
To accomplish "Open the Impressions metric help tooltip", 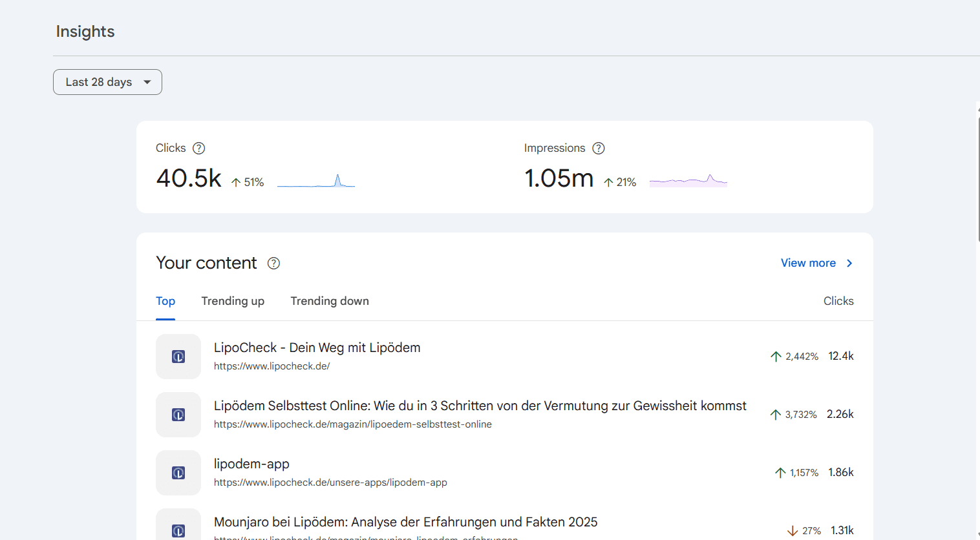I will pos(599,148).
